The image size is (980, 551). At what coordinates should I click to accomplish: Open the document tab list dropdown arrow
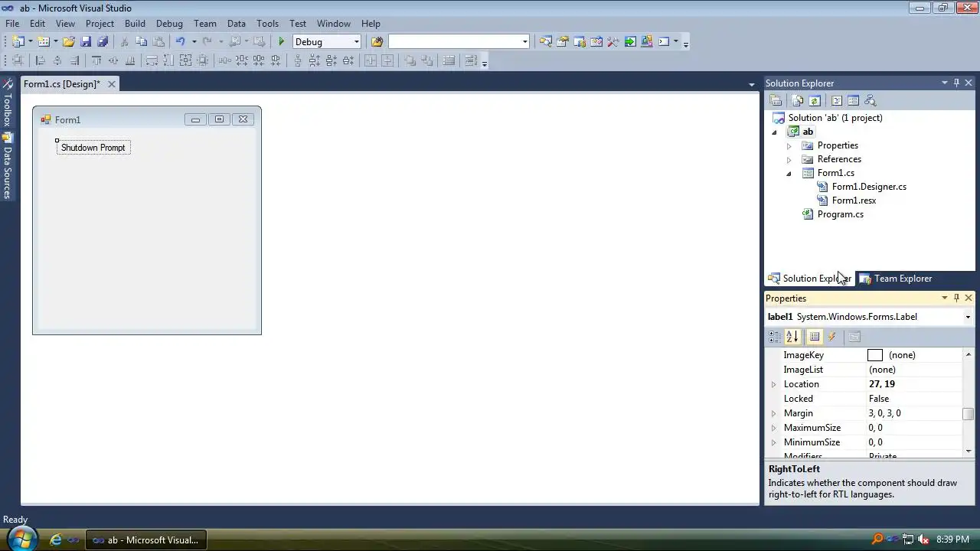(x=751, y=84)
